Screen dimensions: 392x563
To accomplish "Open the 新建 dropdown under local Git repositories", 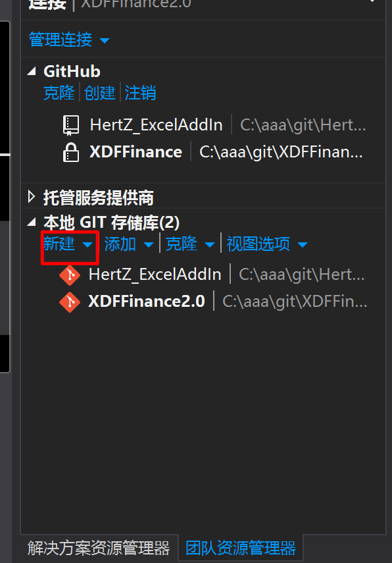I will 68,244.
